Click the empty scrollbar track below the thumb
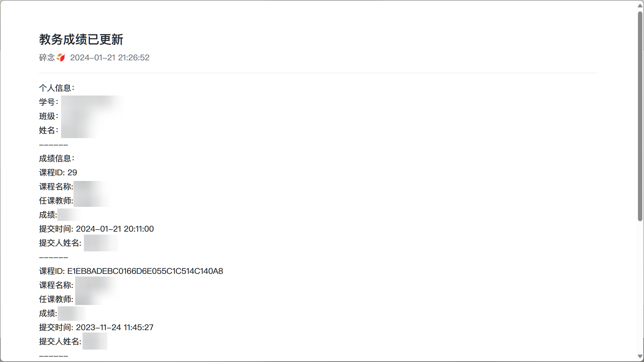 (640, 287)
